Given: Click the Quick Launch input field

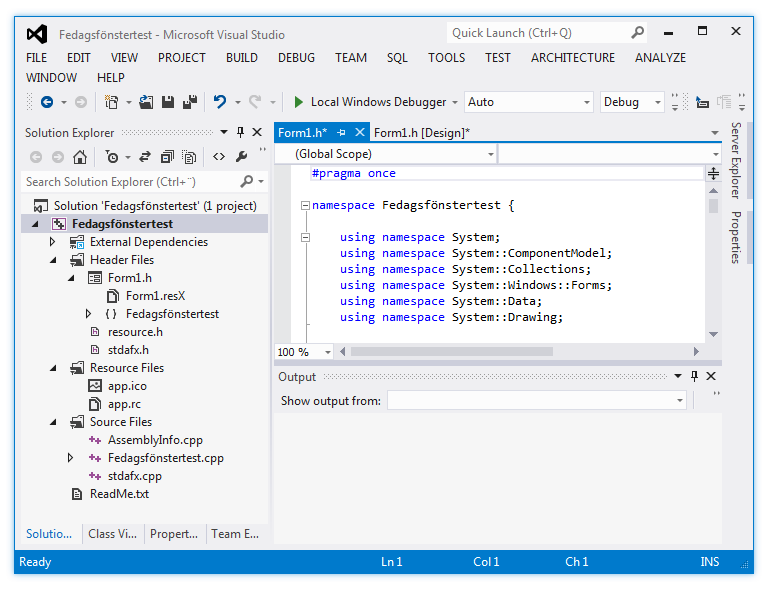Looking at the screenshot, I should coord(538,33).
